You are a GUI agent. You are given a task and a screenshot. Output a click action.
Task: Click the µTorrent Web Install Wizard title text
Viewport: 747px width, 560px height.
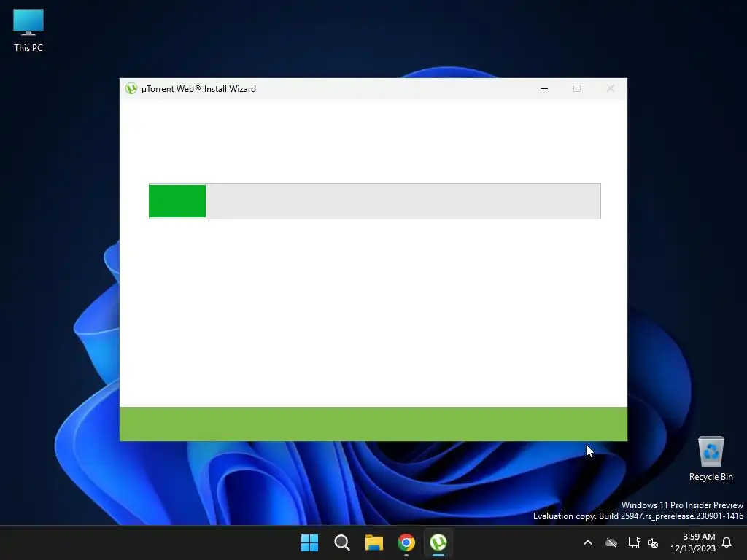(x=198, y=88)
